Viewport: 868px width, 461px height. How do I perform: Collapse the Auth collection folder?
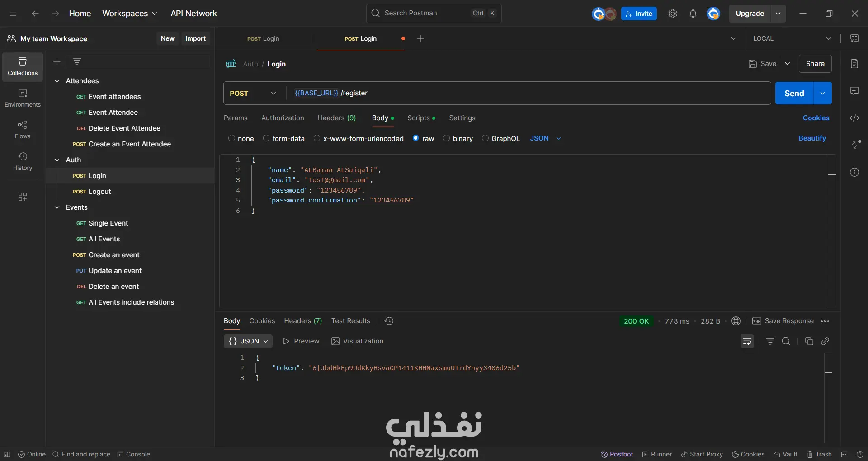click(57, 160)
